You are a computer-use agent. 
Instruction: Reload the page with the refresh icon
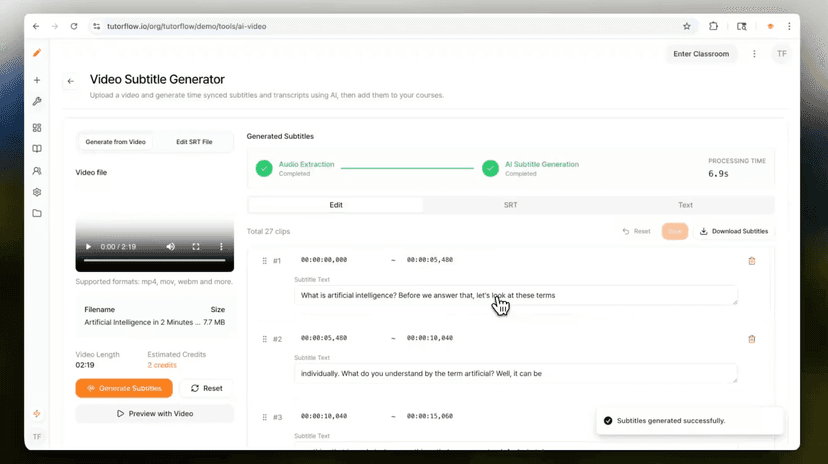(74, 26)
